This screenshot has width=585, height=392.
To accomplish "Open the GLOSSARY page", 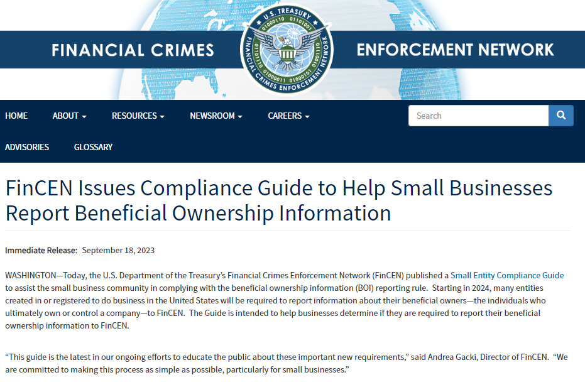I will [93, 147].
